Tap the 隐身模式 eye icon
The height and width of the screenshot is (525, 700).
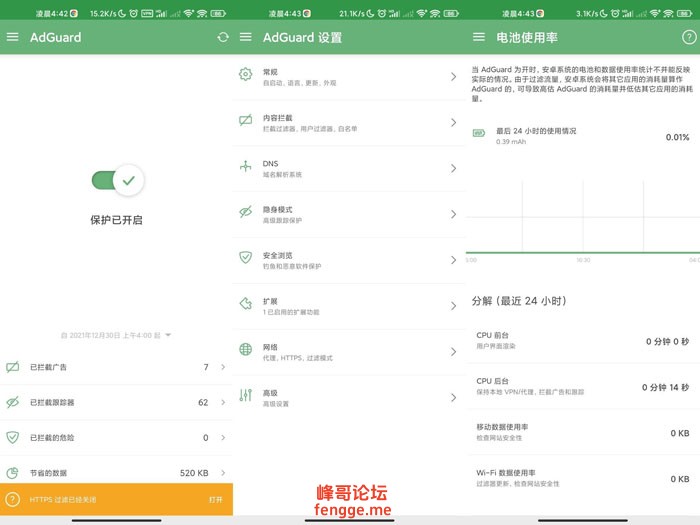[x=246, y=212]
